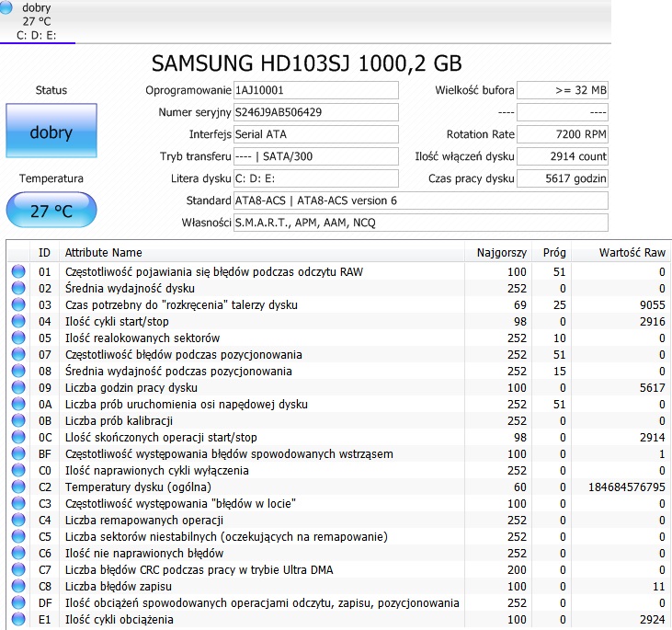Select row 'Ilość realokowanych sektorów'
This screenshot has height=630, width=672.
337,338
